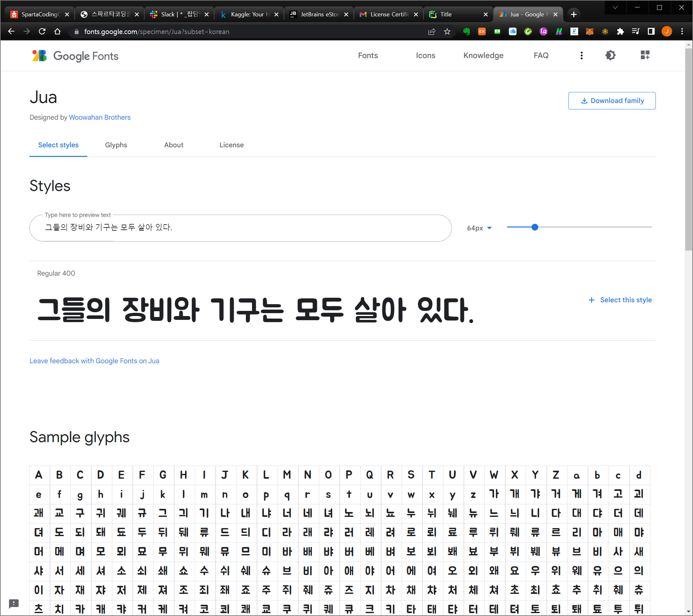This screenshot has height=616, width=693.
Task: Bookmark this page with the star icon
Action: tap(447, 31)
